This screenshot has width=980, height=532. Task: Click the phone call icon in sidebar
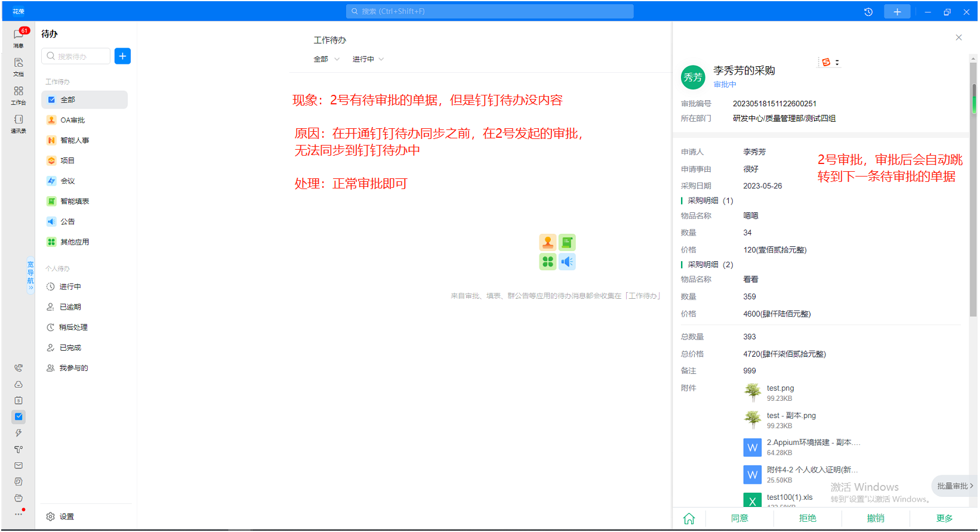(19, 368)
